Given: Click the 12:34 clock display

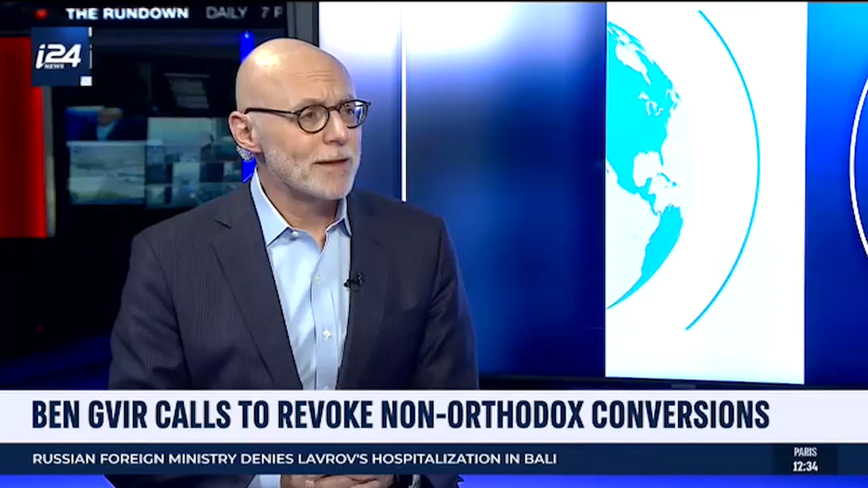Looking at the screenshot, I should 805,467.
